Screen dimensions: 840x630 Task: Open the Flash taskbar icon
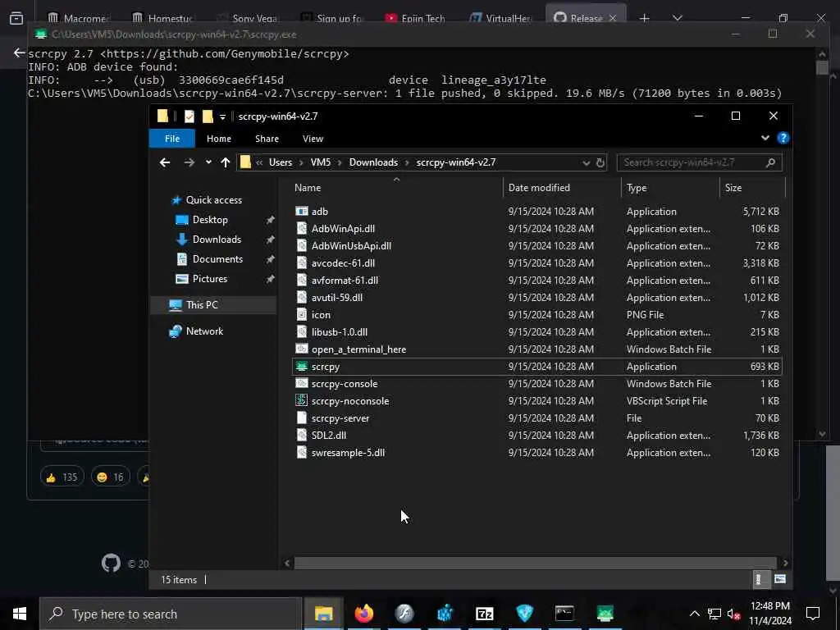pos(404,614)
